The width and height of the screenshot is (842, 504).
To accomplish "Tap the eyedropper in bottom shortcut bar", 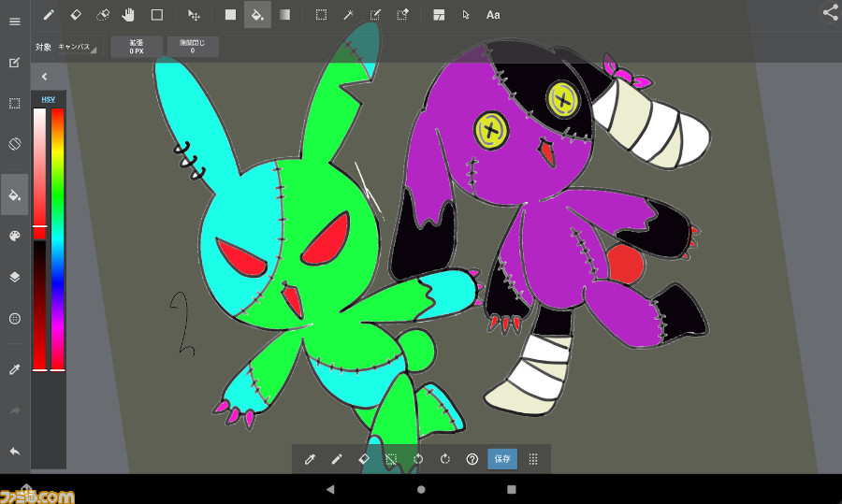I will [310, 459].
